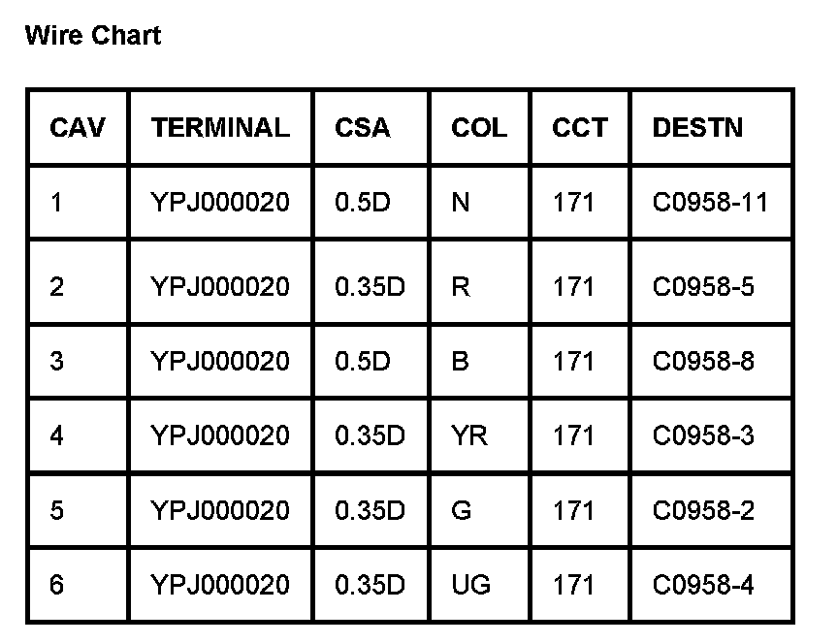Select the CCT column header
The height and width of the screenshot is (644, 838).
click(x=580, y=128)
